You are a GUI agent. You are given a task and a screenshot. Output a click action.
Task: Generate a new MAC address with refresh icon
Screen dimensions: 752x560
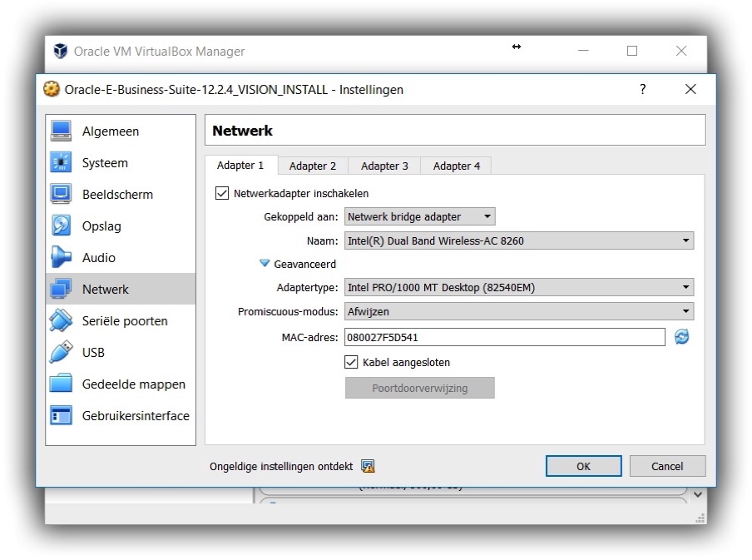pyautogui.click(x=681, y=337)
